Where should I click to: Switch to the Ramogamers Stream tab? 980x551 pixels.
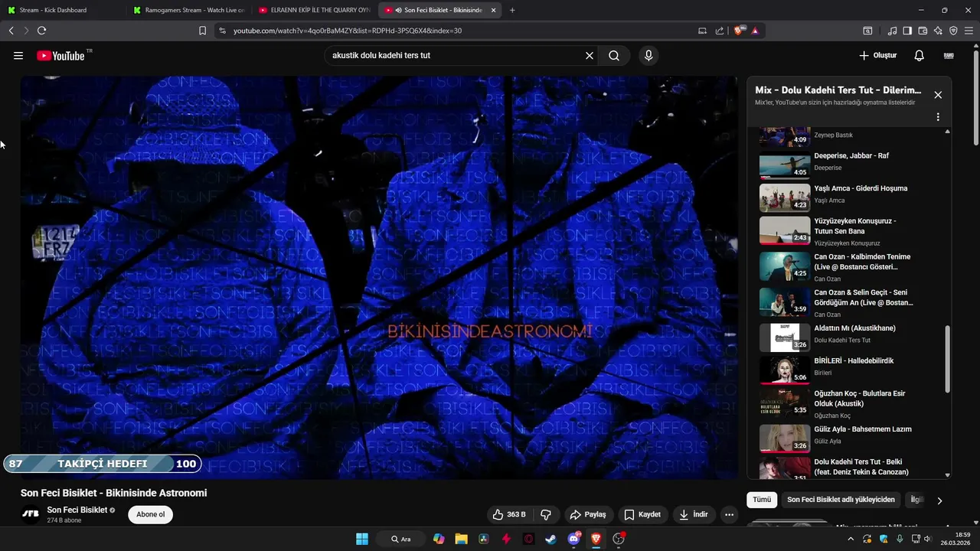pos(188,10)
